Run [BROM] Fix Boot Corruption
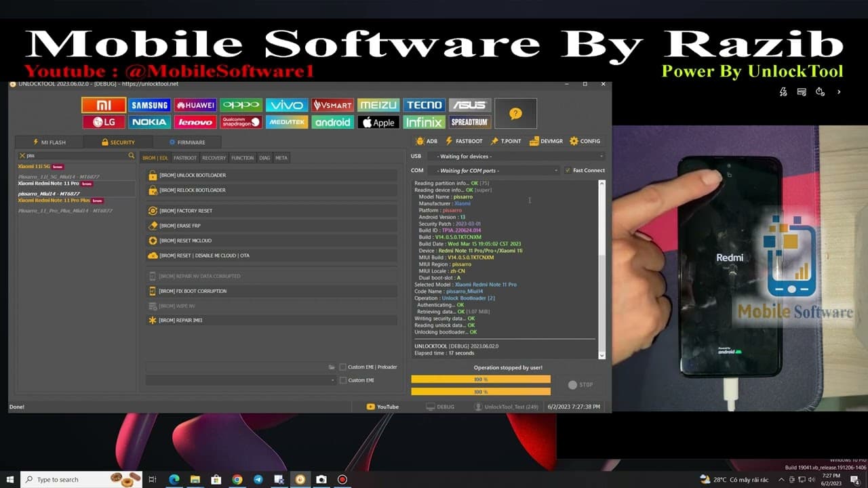The image size is (868, 488). 271,291
